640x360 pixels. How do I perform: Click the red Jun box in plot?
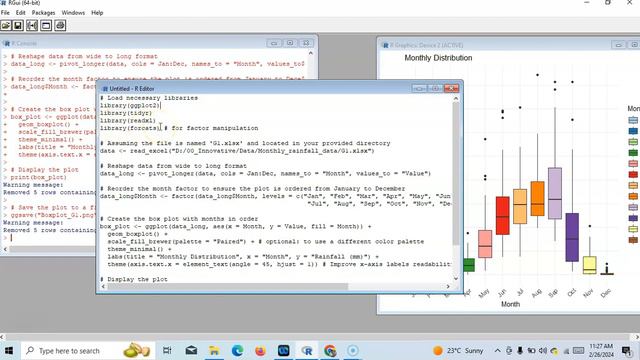pos(502,216)
